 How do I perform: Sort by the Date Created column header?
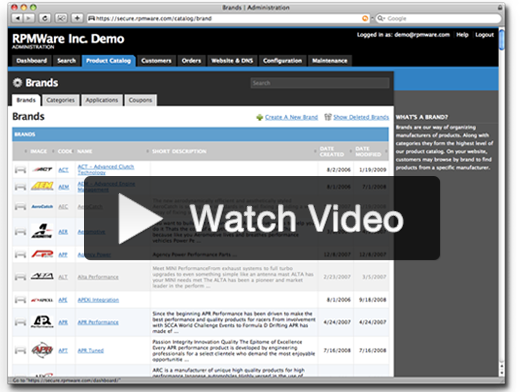click(332, 151)
